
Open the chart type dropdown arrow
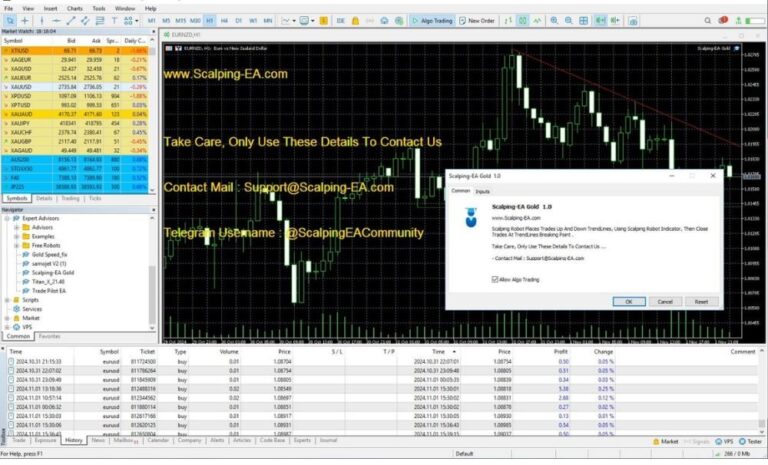tap(294, 21)
